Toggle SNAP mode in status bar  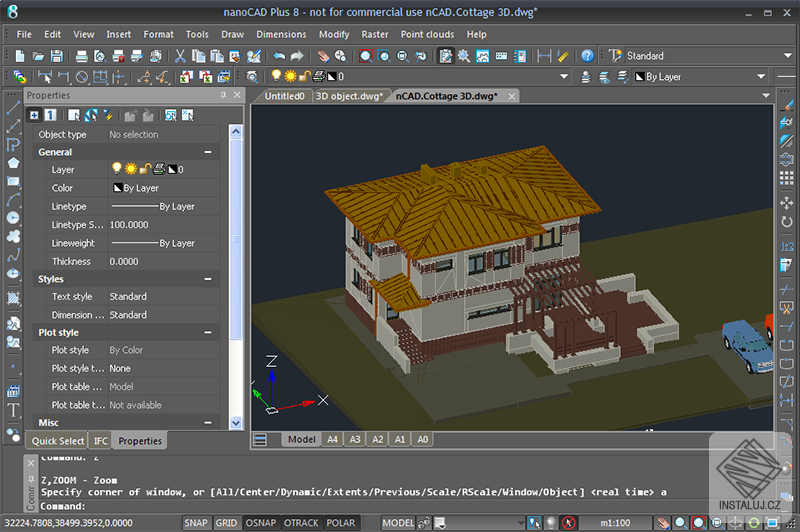196,523
